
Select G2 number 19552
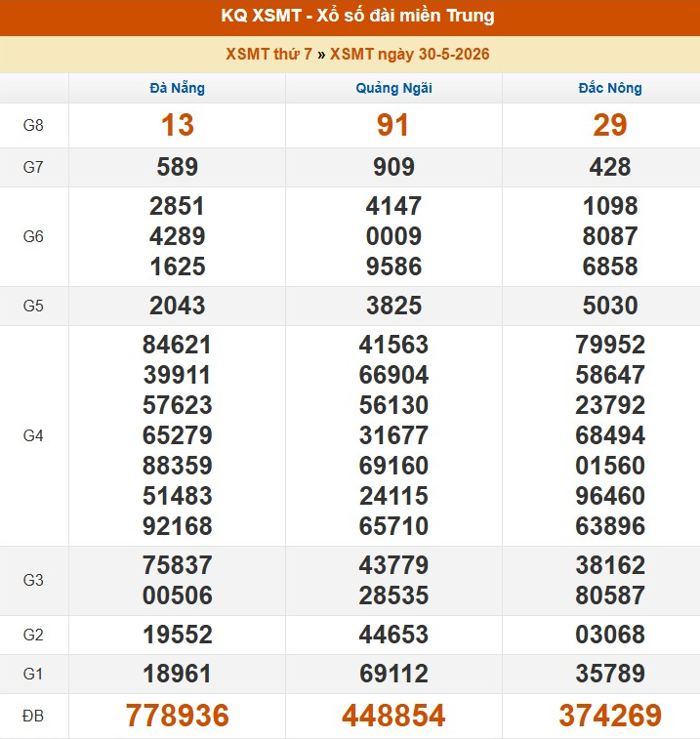click(178, 635)
